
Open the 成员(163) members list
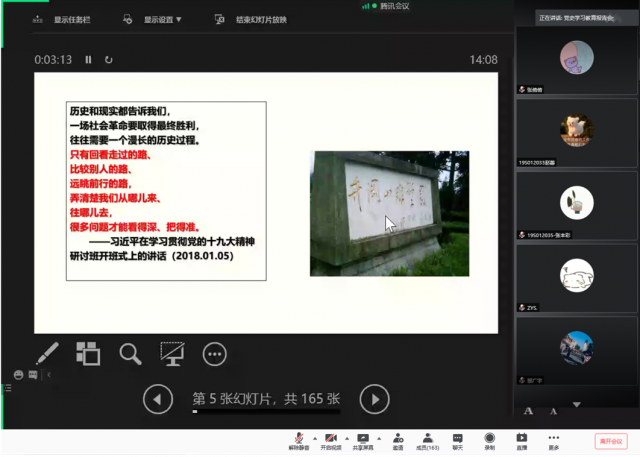(427, 440)
